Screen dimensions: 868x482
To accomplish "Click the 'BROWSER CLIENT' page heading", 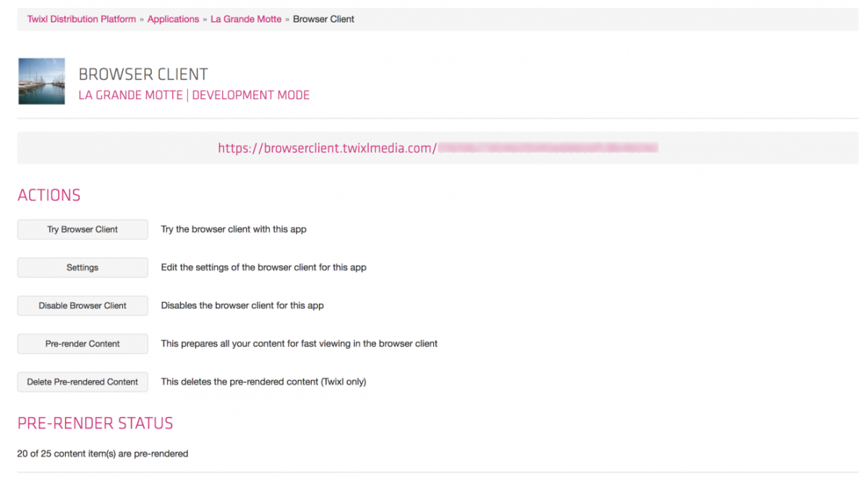I will click(143, 75).
